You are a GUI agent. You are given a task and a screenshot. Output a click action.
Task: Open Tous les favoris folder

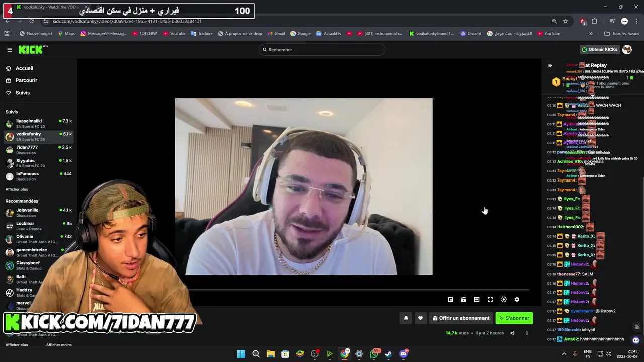[x=621, y=34]
